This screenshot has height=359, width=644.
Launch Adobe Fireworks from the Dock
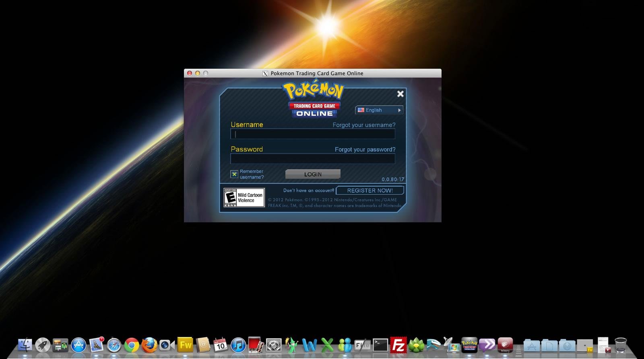(185, 345)
